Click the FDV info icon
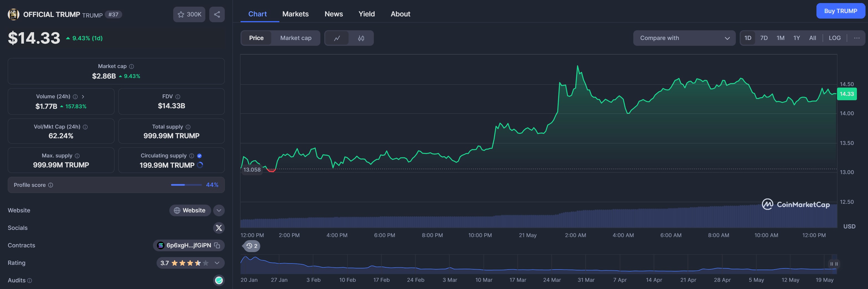The image size is (868, 289). pos(178,97)
